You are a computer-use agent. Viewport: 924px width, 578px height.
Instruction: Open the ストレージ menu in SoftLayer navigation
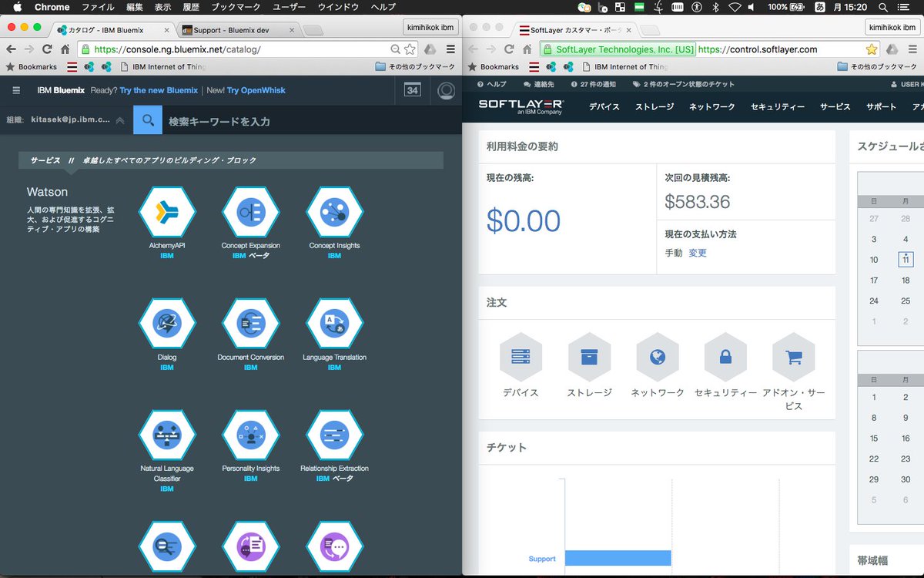[x=654, y=107]
